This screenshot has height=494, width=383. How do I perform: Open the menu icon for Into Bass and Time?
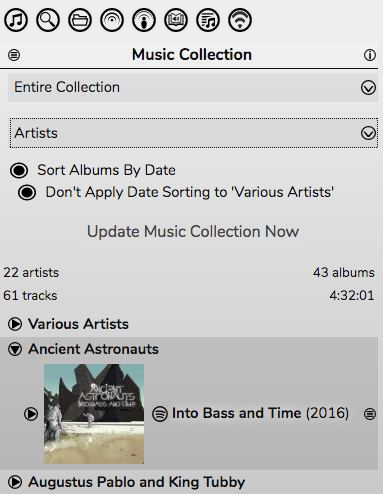point(370,414)
